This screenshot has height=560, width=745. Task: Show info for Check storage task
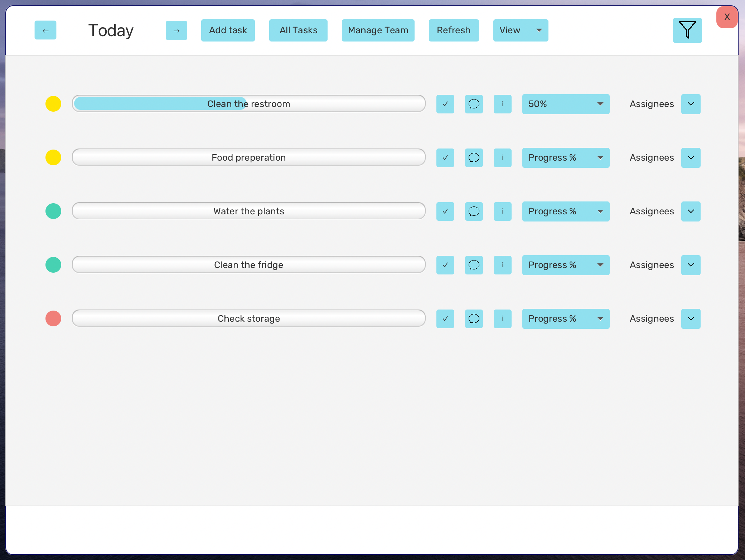502,319
